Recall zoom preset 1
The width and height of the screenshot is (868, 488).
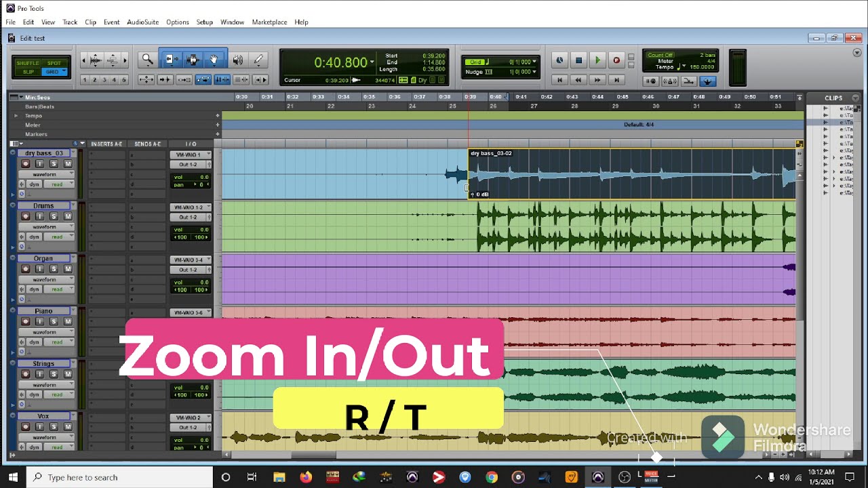click(x=85, y=80)
